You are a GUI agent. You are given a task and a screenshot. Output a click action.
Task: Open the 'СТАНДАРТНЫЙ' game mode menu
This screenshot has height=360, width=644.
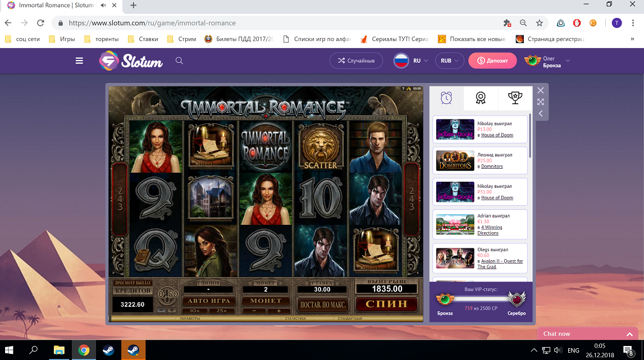[349, 319]
